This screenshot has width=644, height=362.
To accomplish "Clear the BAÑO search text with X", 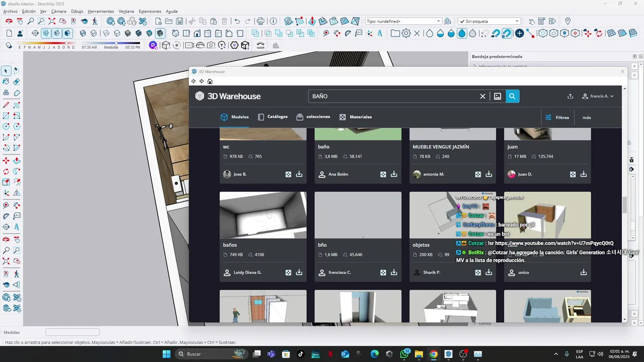I will click(x=482, y=96).
